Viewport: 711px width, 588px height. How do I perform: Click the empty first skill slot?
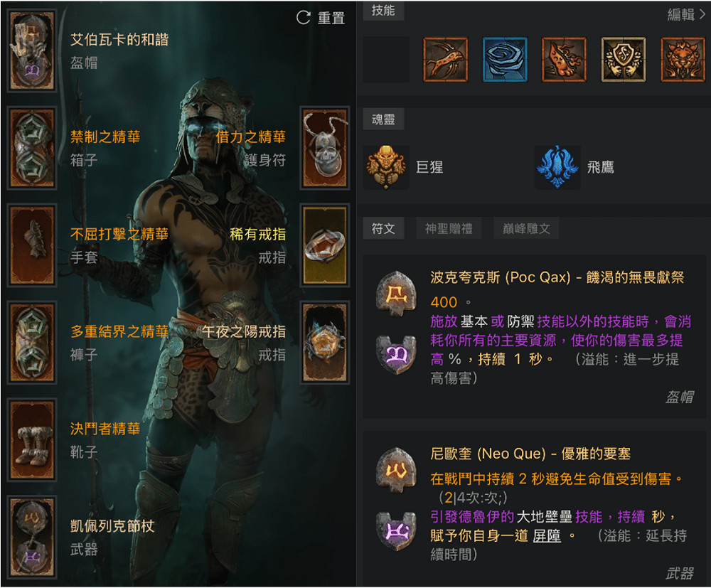pyautogui.click(x=386, y=60)
